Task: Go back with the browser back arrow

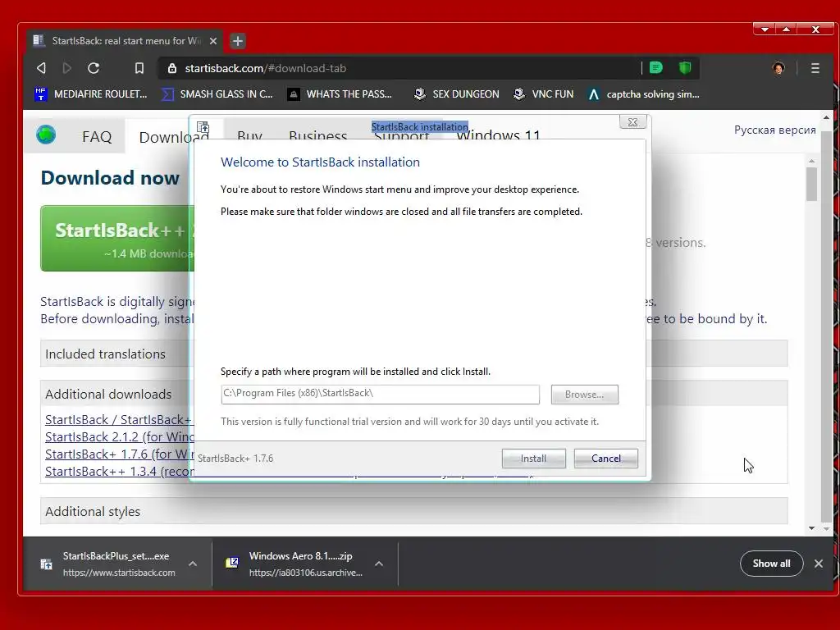Action: (x=41, y=68)
